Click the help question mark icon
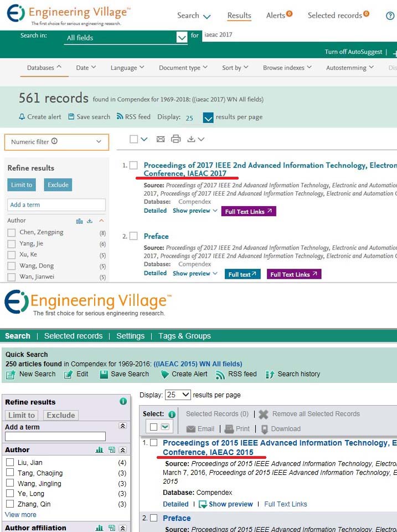The width and height of the screenshot is (397, 532). coord(390,16)
